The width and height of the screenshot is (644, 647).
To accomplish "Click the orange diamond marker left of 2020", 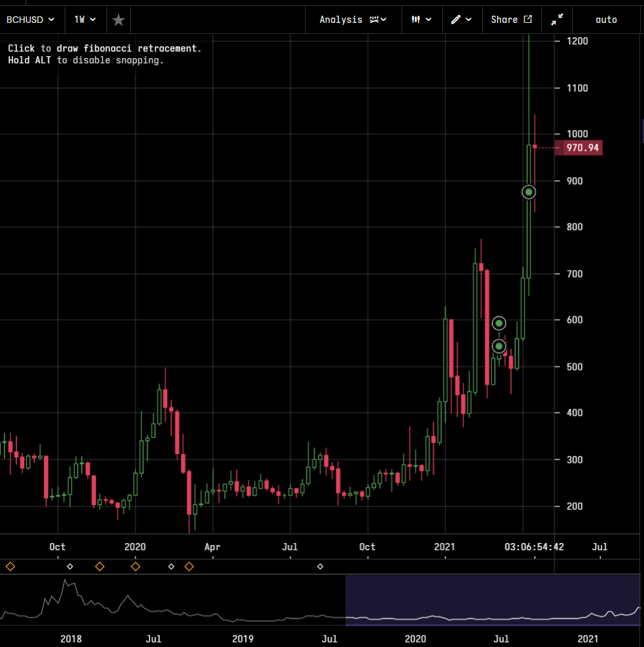I will coord(100,567).
